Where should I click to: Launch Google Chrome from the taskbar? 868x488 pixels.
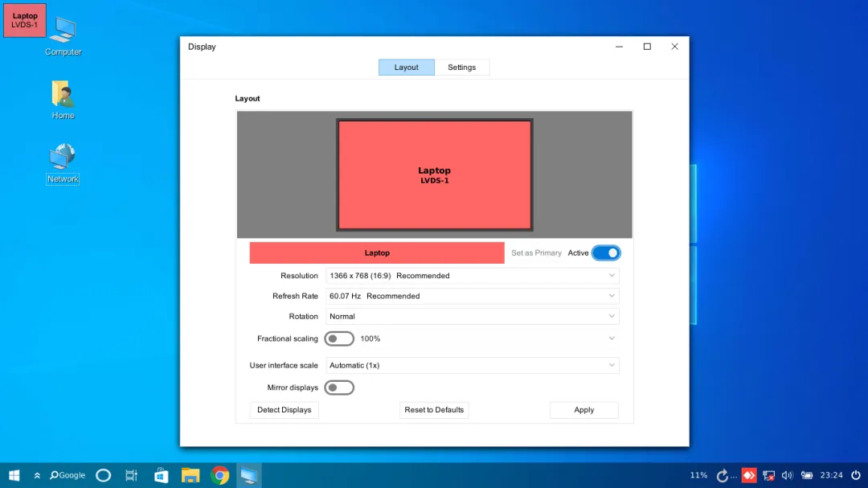coord(219,475)
